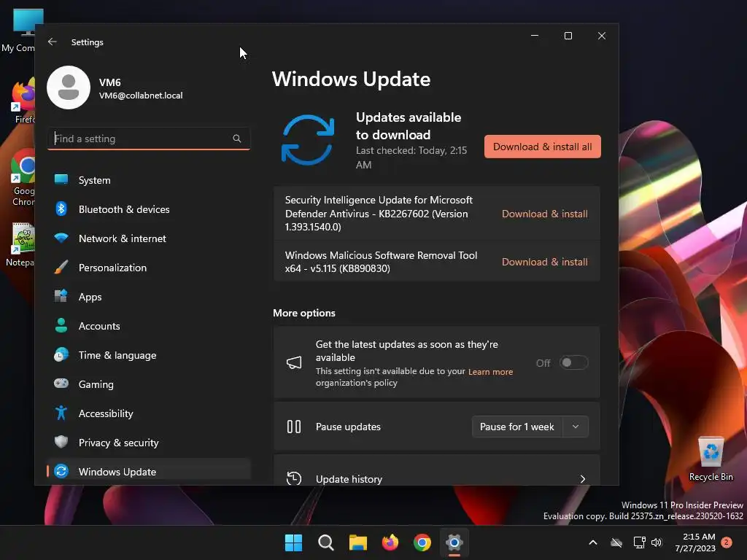Open Update history chevron arrow
The height and width of the screenshot is (560, 747).
(x=583, y=479)
